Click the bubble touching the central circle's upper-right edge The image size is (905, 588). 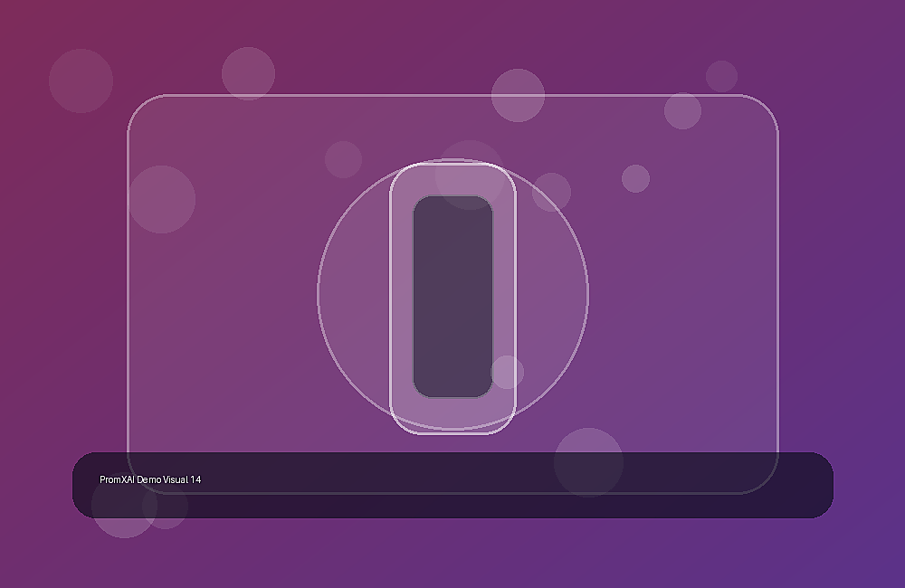(551, 192)
